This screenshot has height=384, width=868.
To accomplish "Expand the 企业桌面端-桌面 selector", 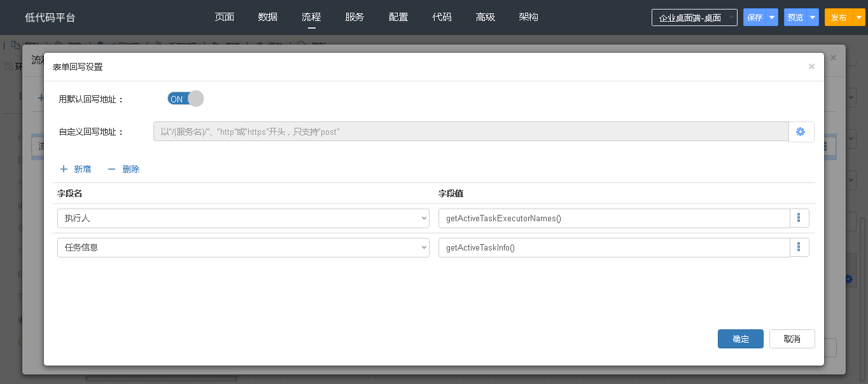I will point(694,18).
